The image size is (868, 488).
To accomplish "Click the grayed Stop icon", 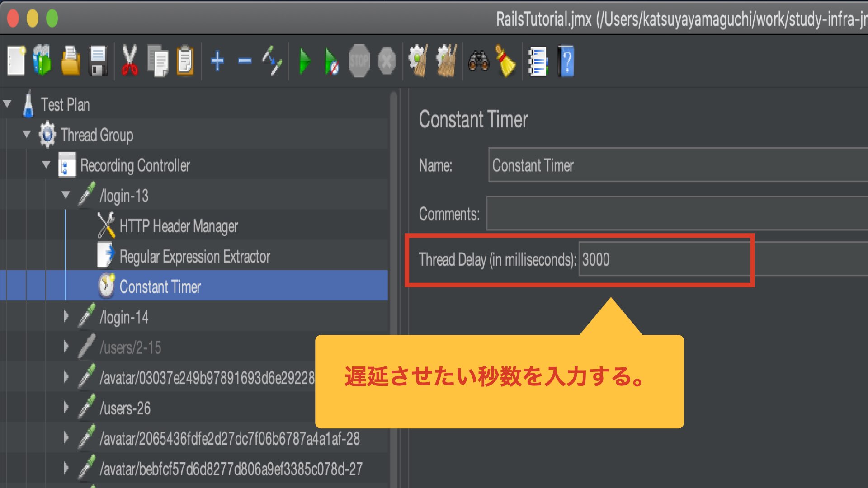I will pos(359,61).
